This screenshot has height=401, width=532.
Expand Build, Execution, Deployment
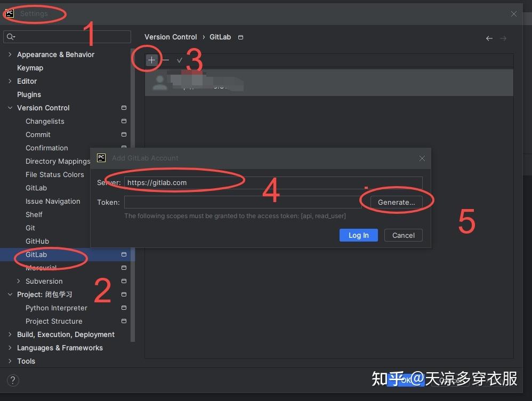click(x=10, y=334)
